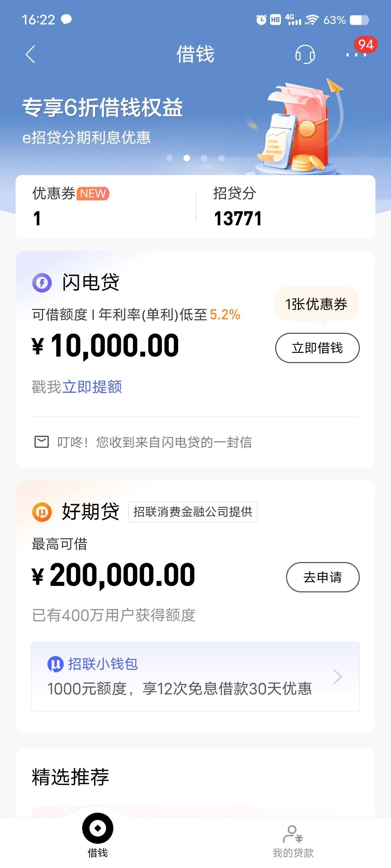Viewport: 391px width, 868px height.
Task: Open customer service headset icon
Action: (305, 54)
